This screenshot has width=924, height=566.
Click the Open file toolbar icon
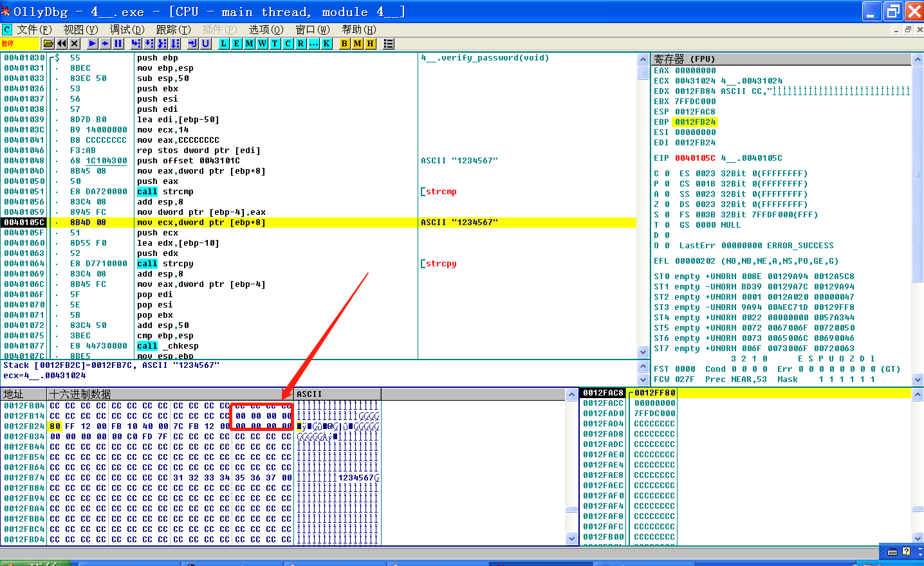[48, 44]
